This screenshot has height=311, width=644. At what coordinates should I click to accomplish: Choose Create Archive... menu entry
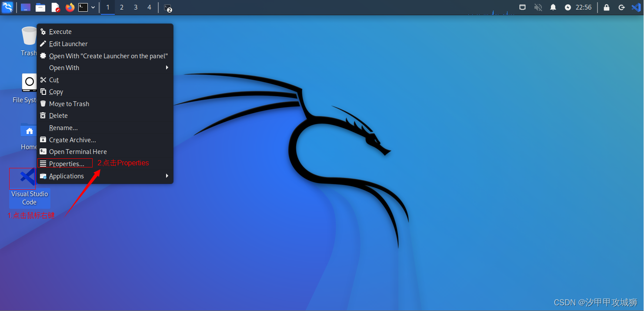pyautogui.click(x=105, y=140)
